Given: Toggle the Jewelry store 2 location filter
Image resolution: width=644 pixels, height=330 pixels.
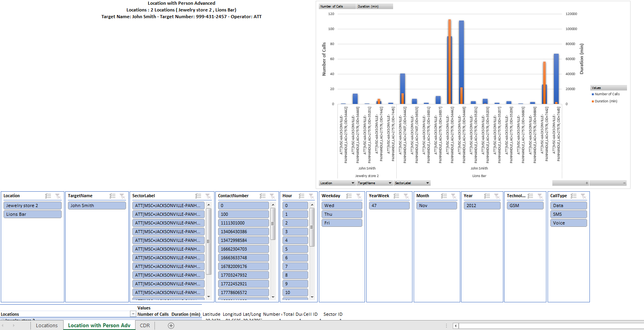Looking at the screenshot, I should 32,206.
